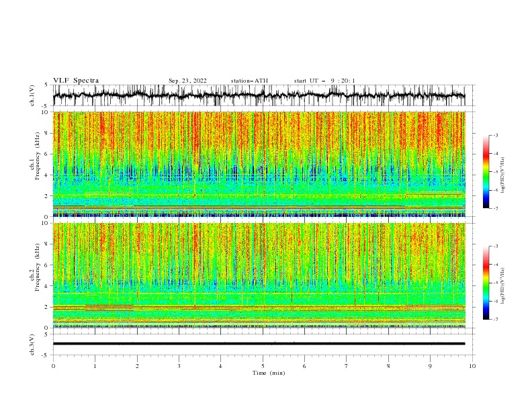The image size is (532, 411).
Task: Click the "9" tick on time axis
Action: [x=430, y=366]
